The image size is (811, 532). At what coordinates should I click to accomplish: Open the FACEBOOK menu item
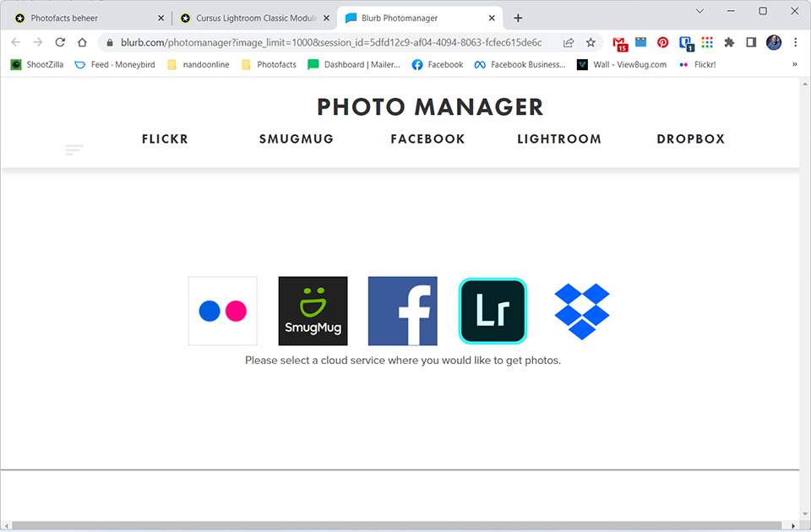coord(427,139)
